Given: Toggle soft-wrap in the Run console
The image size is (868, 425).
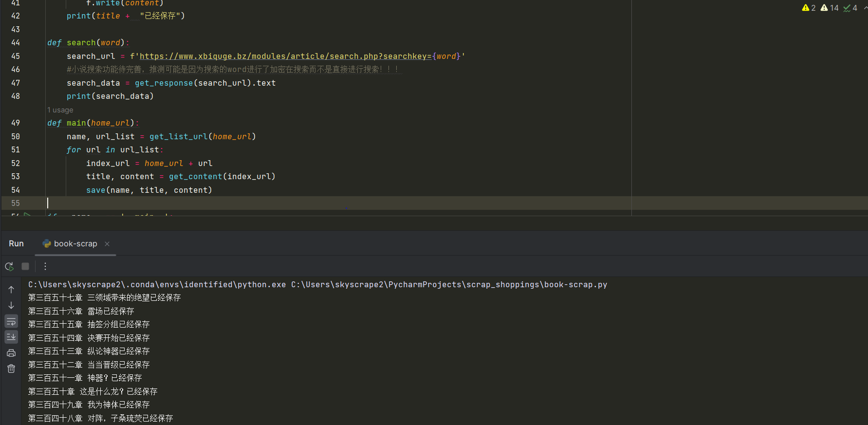Looking at the screenshot, I should 11,321.
